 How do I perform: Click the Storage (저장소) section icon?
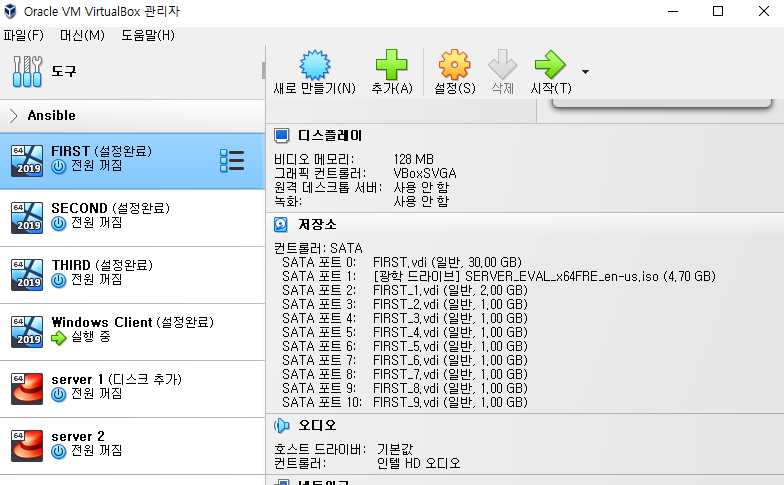pos(281,224)
